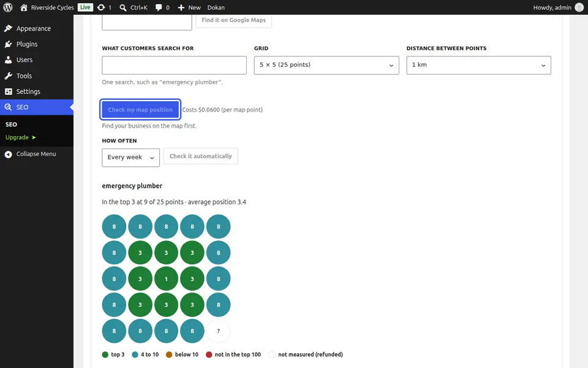Image resolution: width=588 pixels, height=368 pixels.
Task: Click the green Live status badge
Action: 85,7
